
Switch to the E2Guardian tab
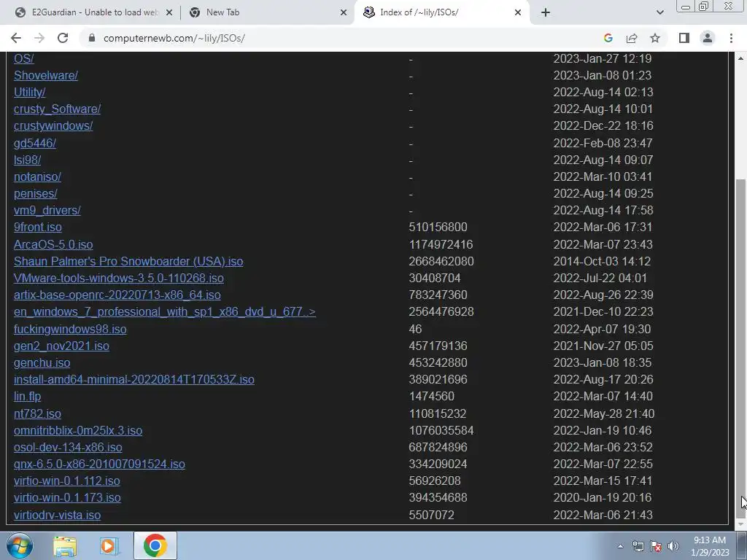[93, 13]
